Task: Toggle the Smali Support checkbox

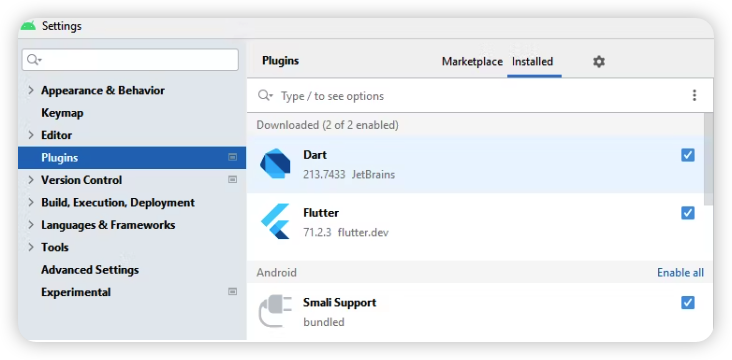Action: [688, 303]
